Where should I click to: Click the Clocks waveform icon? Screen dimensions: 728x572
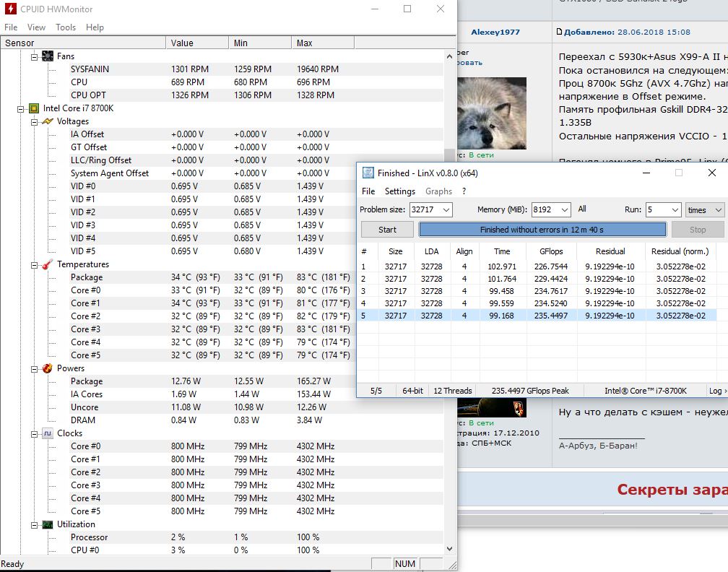coord(48,433)
